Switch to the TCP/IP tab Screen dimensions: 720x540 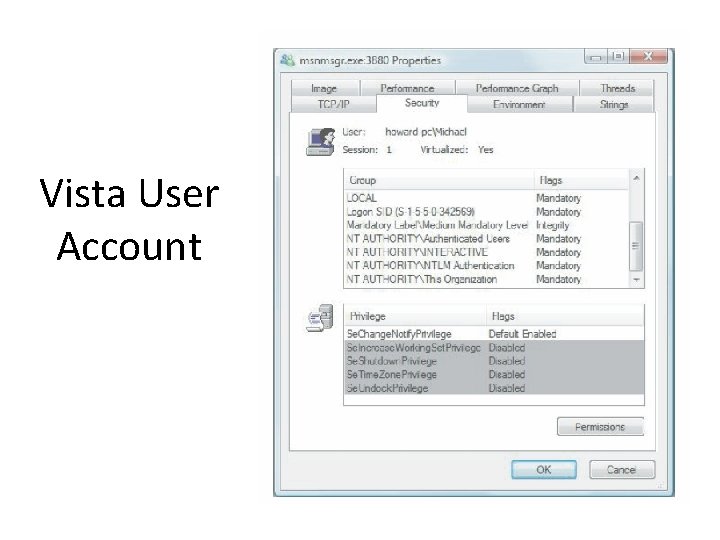[x=334, y=104]
